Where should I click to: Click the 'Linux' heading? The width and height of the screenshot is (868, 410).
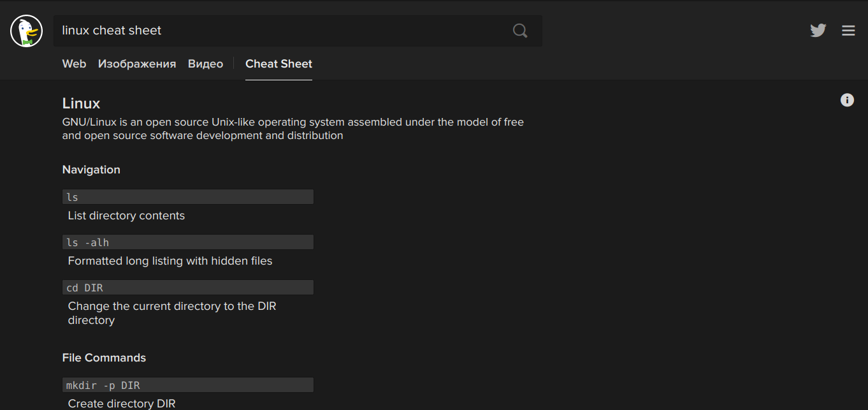[x=81, y=103]
